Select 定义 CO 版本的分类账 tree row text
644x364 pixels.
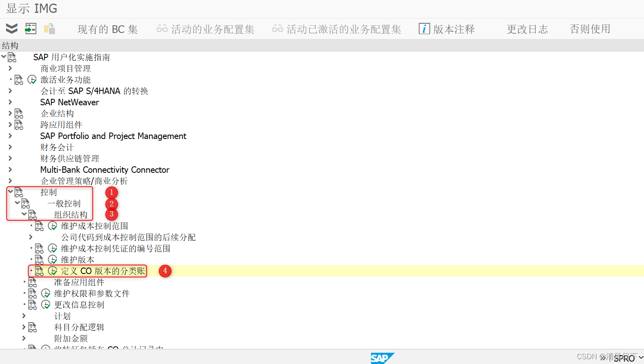point(103,271)
